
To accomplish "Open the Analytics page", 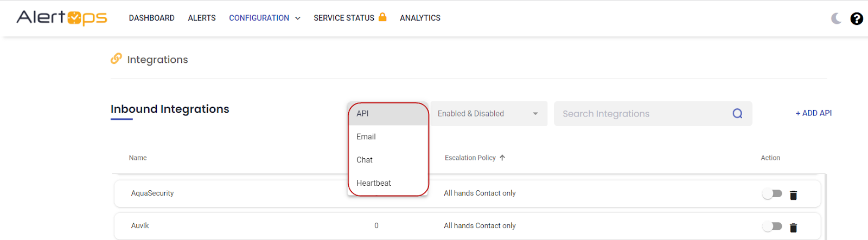I will (420, 18).
